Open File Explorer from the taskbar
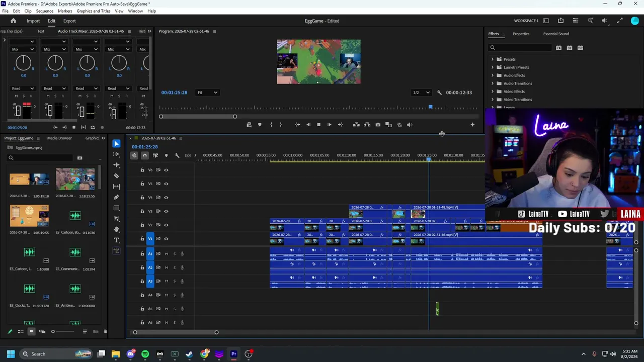Viewport: 644px width, 362px height. (116, 354)
